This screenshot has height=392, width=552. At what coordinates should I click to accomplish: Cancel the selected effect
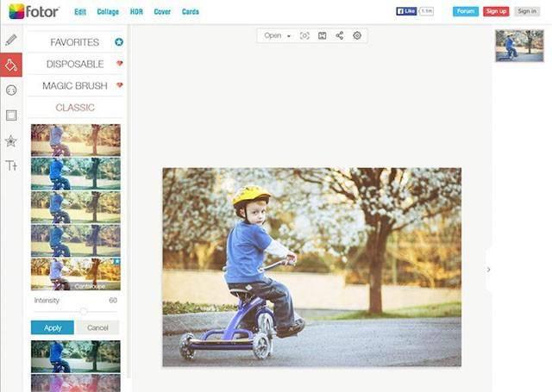point(97,327)
